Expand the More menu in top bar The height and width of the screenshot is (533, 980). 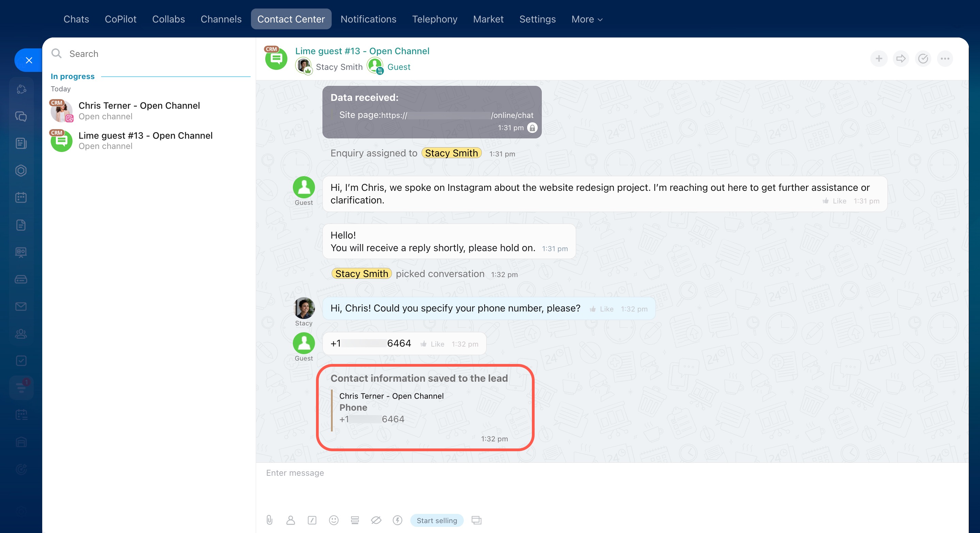587,19
